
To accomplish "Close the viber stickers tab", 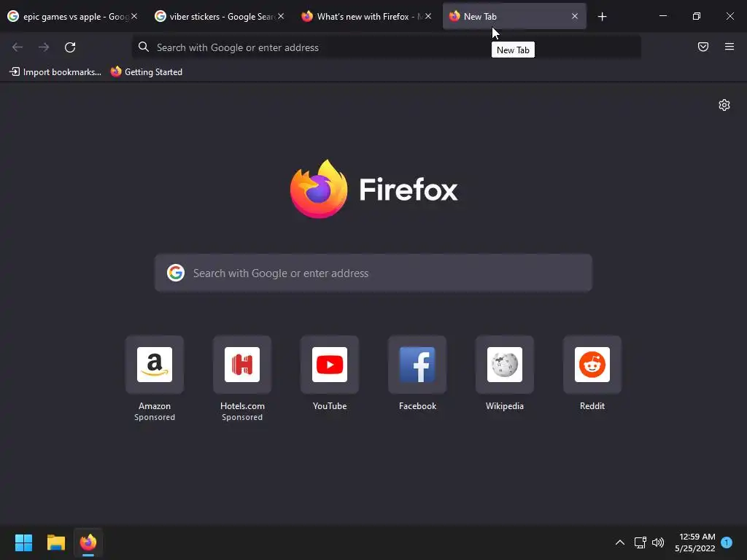I will pyautogui.click(x=281, y=17).
